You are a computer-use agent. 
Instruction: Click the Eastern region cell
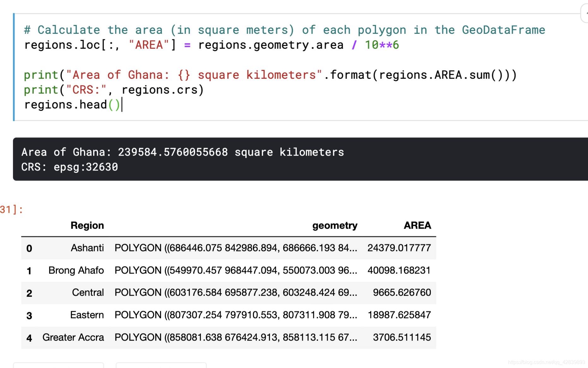(87, 315)
